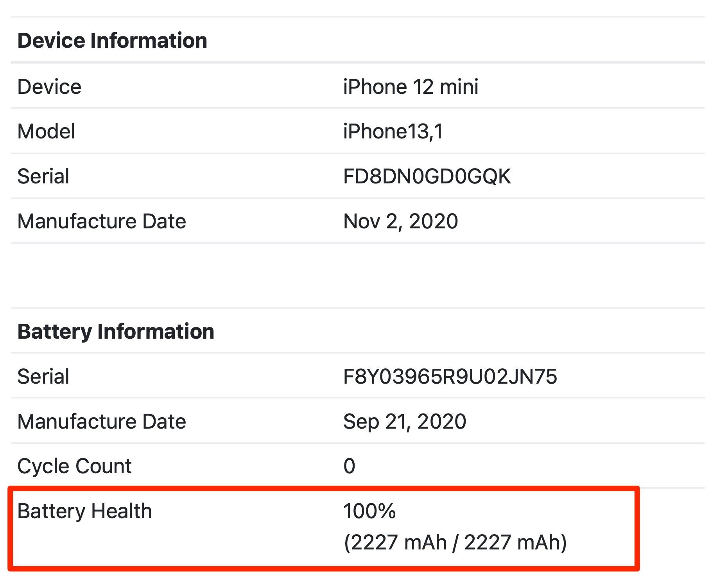
Task: Select the Cycle Count row label
Action: coord(74,466)
